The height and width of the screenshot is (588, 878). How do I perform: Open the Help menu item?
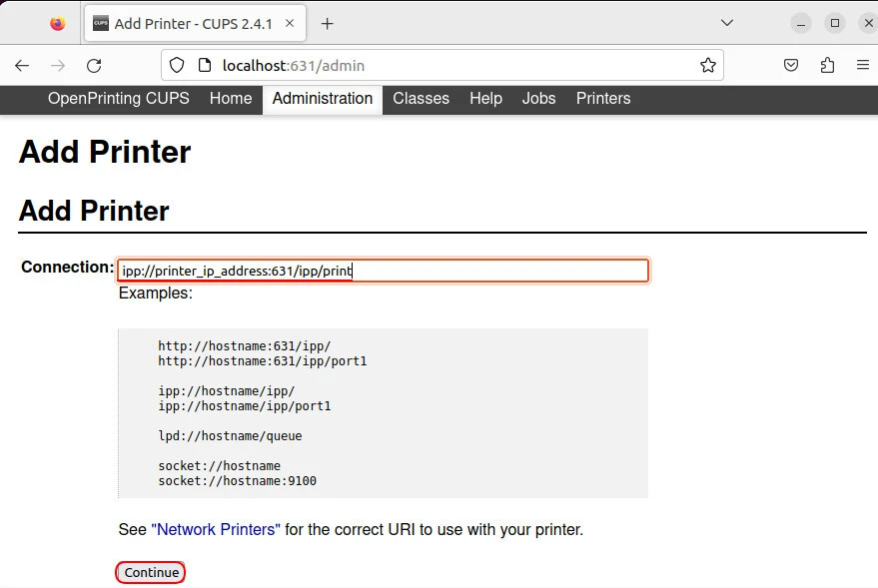pos(485,99)
